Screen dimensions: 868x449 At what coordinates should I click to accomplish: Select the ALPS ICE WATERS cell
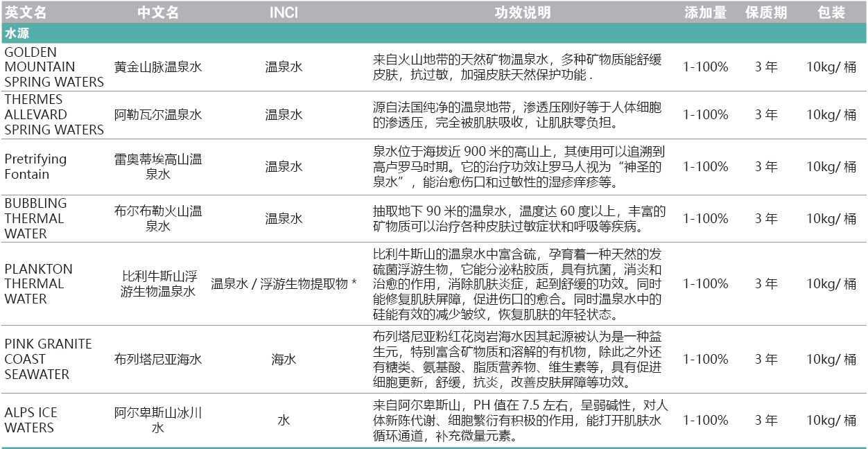click(32, 420)
